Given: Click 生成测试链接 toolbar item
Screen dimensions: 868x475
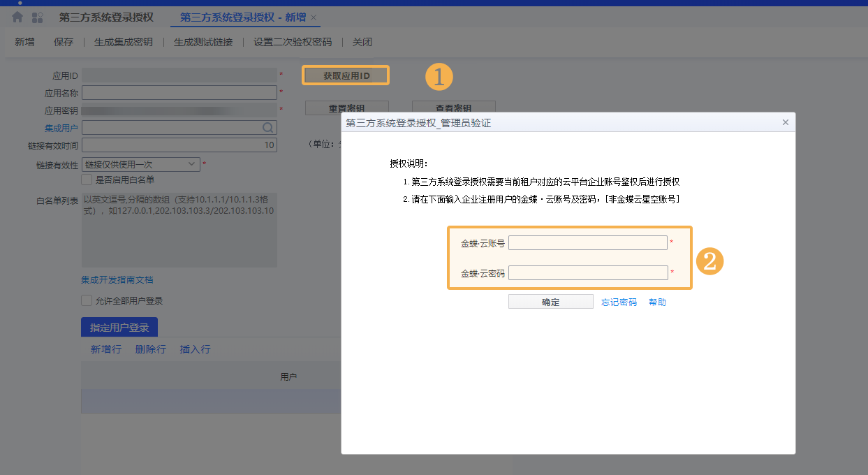Looking at the screenshot, I should click(203, 42).
